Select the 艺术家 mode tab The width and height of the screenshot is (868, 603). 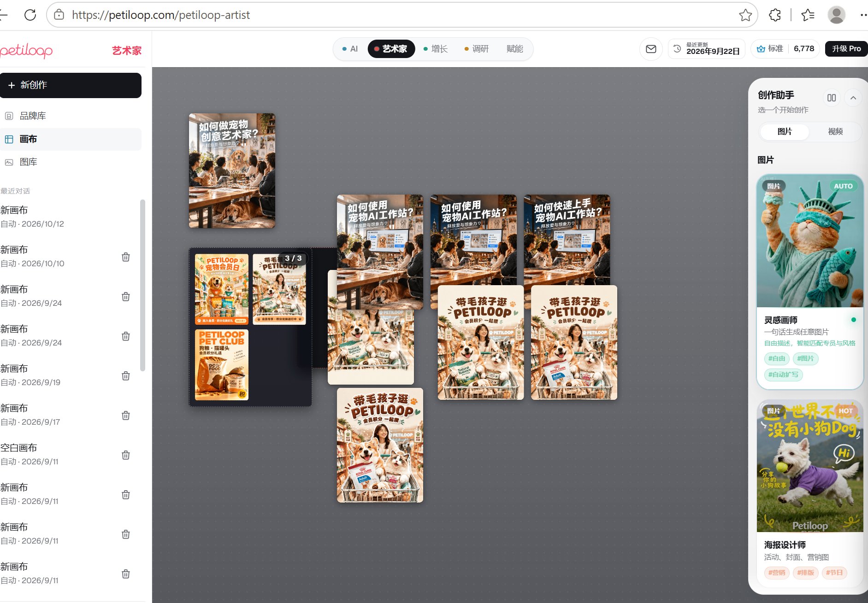(x=391, y=49)
